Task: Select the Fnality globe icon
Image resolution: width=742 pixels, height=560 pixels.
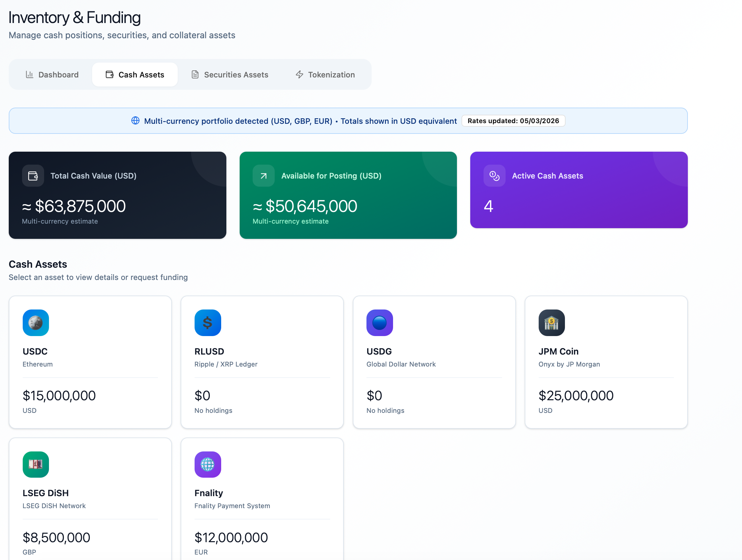Action: [x=208, y=464]
